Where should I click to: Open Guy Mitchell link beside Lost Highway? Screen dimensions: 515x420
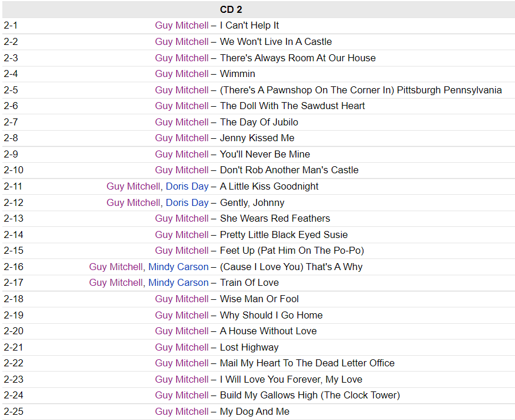[181, 348]
